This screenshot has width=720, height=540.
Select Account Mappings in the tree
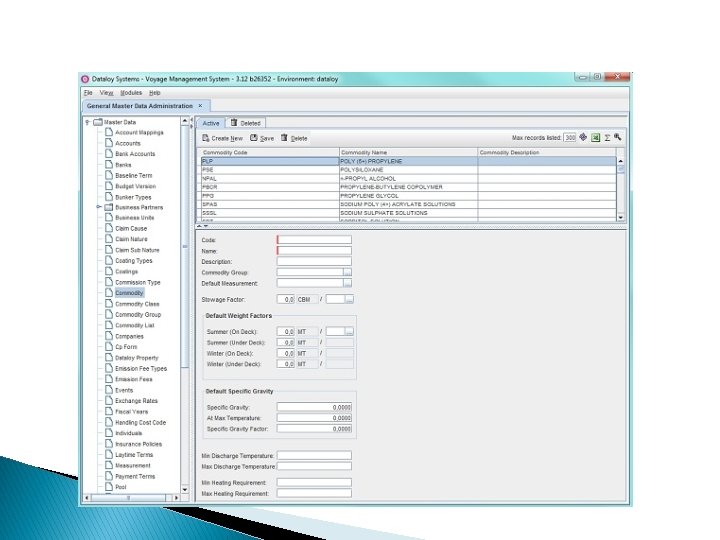click(x=139, y=132)
